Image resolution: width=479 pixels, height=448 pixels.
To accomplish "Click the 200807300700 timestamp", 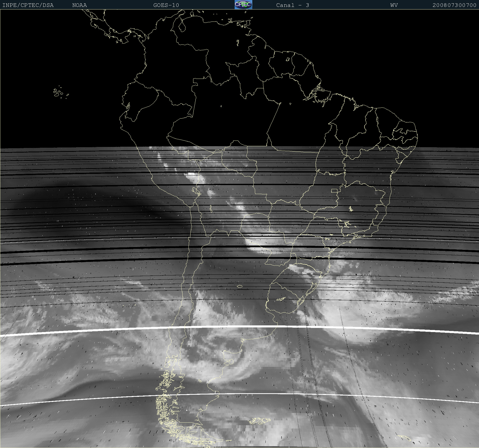I will pos(454,5).
